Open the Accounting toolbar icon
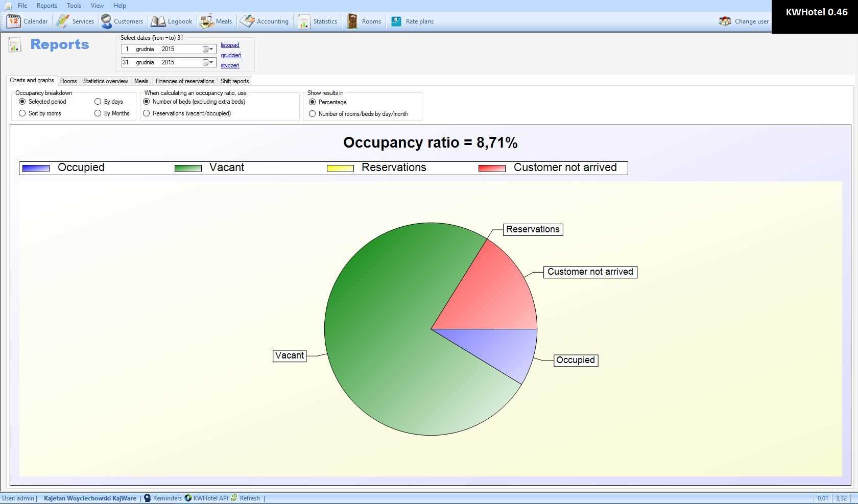The image size is (858, 504). tap(247, 21)
